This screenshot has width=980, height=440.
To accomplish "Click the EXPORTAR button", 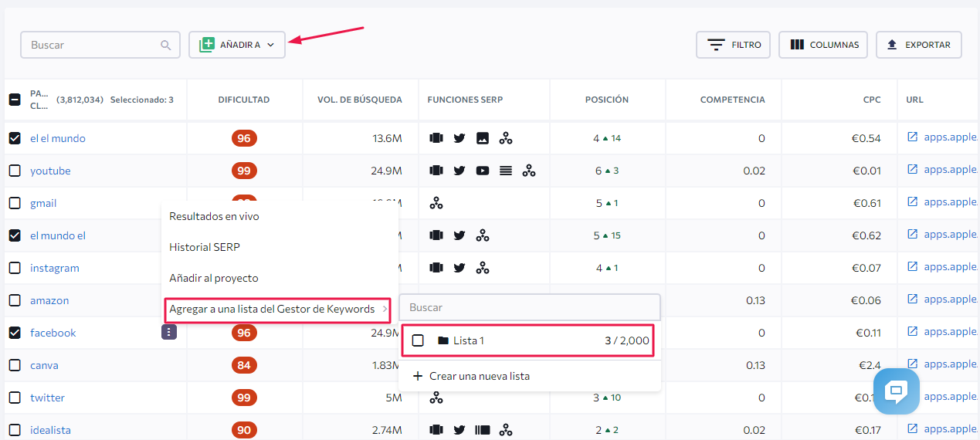I will click(x=919, y=45).
